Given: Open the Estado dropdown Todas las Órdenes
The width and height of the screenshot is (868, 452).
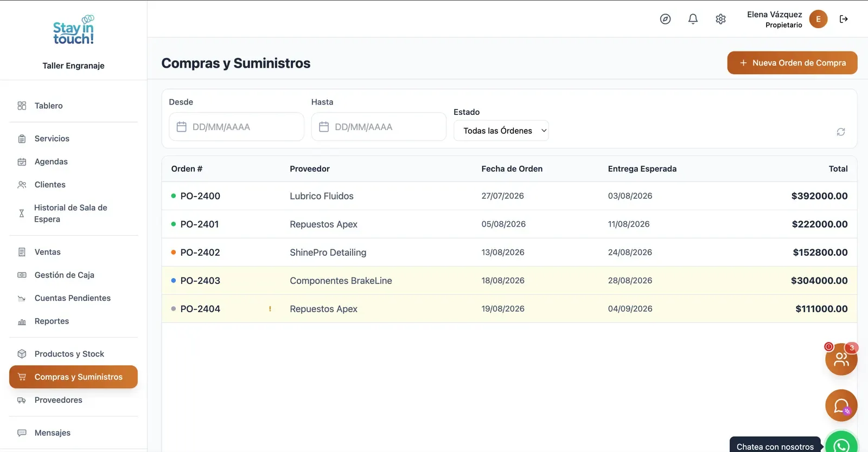Looking at the screenshot, I should (501, 131).
